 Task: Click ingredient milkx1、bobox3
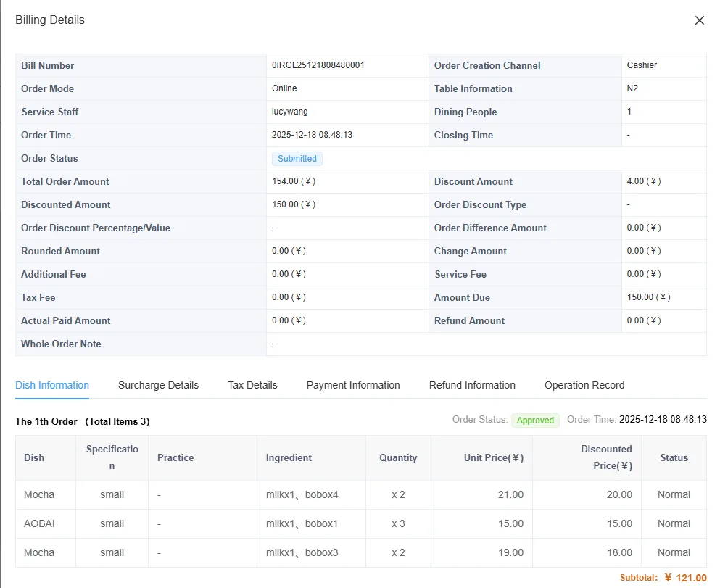[302, 552]
